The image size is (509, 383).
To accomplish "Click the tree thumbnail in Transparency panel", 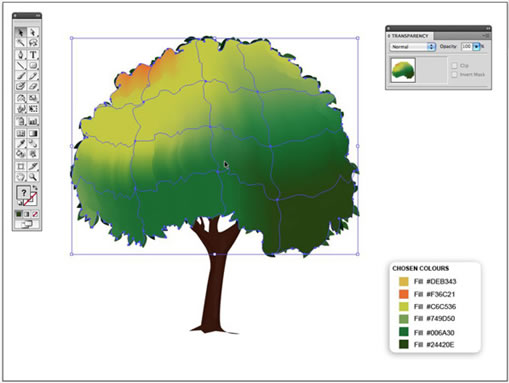I will click(x=403, y=70).
